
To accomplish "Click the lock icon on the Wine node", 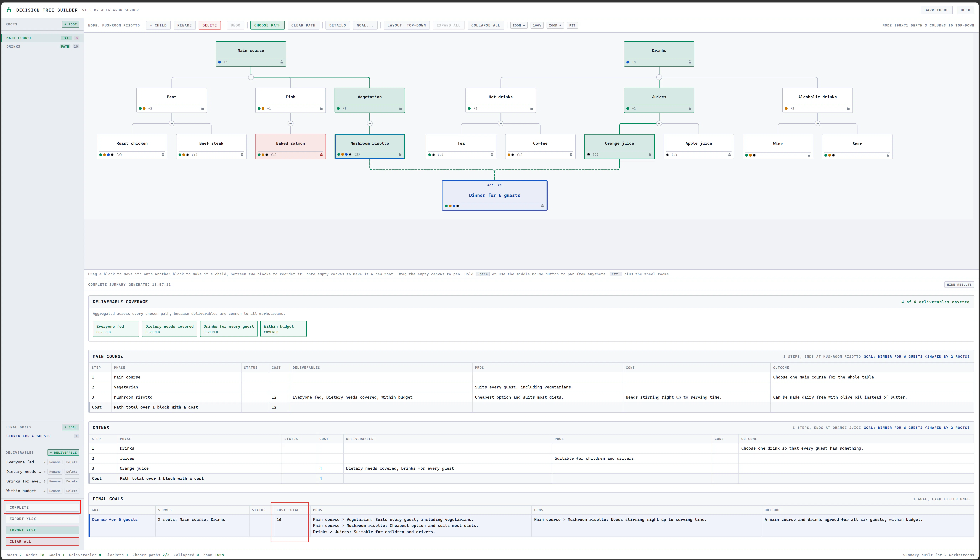I will 809,155.
